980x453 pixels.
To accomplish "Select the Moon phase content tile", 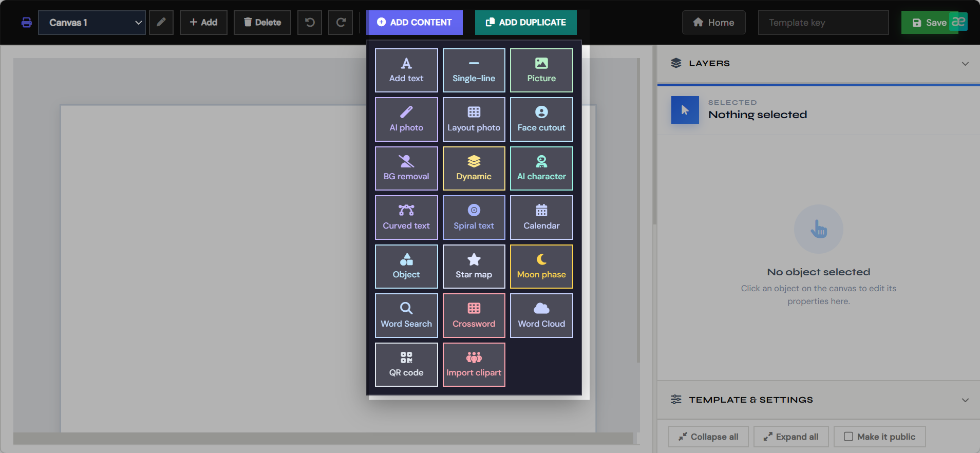I will [541, 267].
